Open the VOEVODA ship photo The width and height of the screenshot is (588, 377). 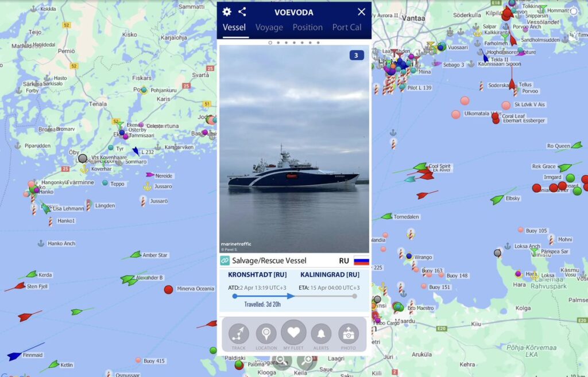(x=294, y=149)
